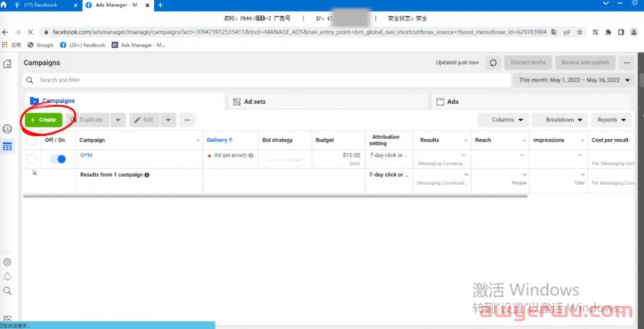
Task: Open the Reports dropdown
Action: pos(612,120)
